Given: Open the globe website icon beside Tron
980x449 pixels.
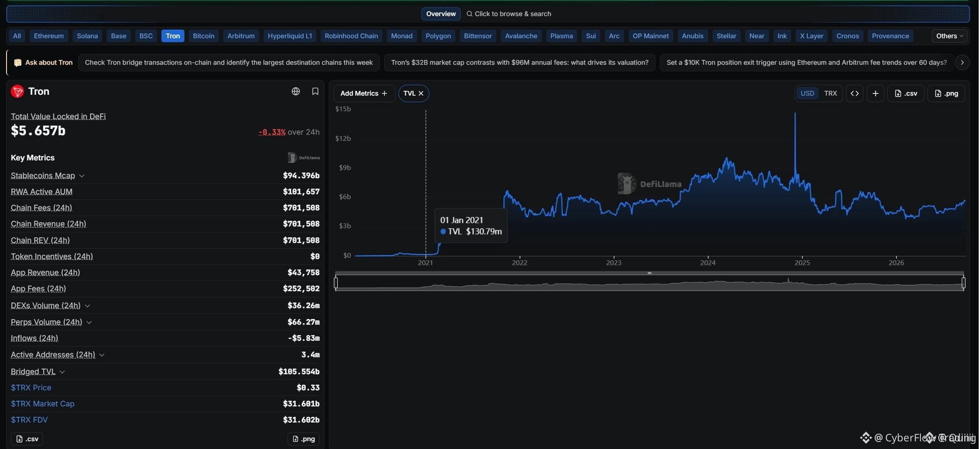Looking at the screenshot, I should (296, 91).
